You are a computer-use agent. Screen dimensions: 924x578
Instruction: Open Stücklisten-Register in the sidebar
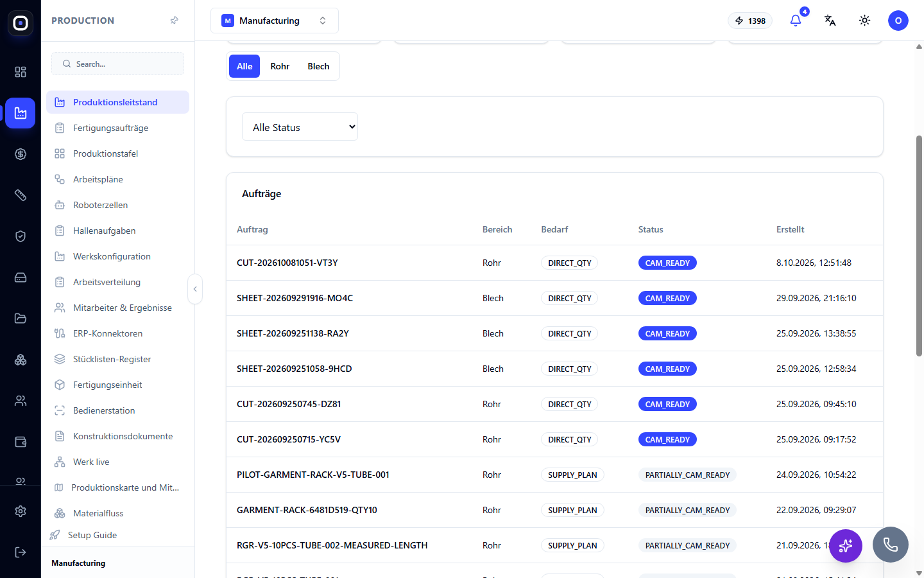pos(118,359)
